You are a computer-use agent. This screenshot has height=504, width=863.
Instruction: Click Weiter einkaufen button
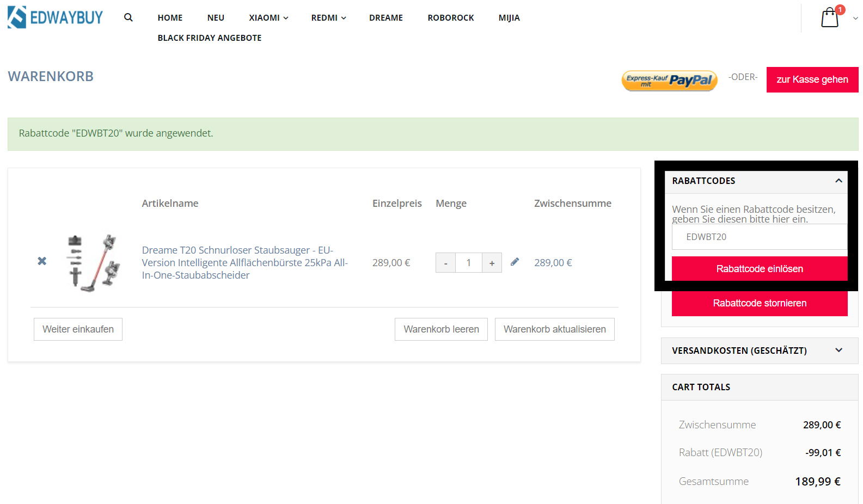pos(78,329)
